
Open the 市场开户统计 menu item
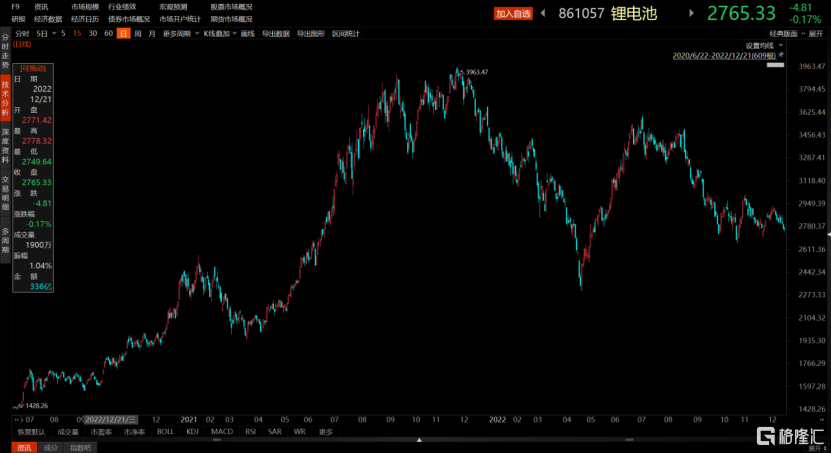[180, 19]
